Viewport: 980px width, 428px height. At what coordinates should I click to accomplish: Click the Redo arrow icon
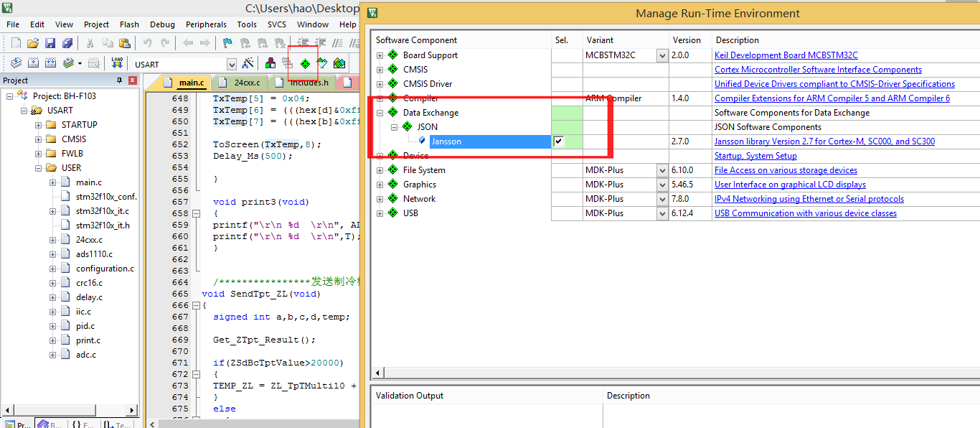[x=165, y=43]
